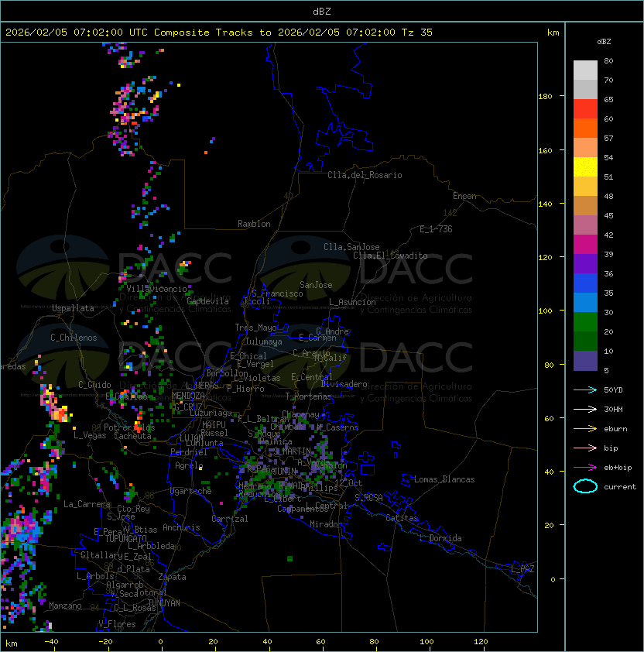Click the 'Tz 35' text in header
644x652 pixels.
tap(417, 33)
